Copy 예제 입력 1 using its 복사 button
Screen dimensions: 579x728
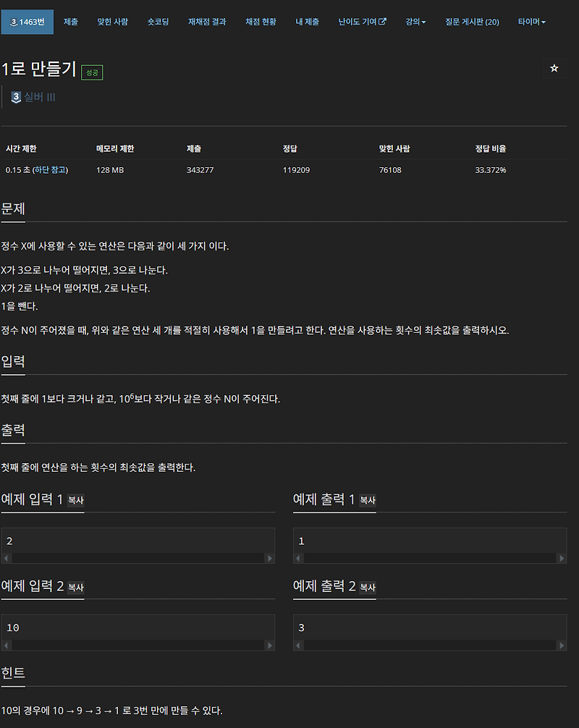[x=75, y=500]
